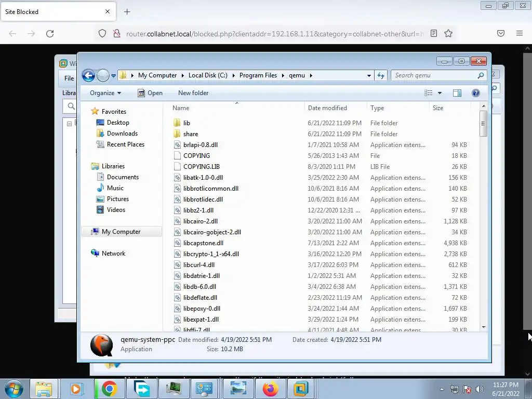This screenshot has height=399, width=532.
Task: Sort by the Size column header
Action: [437, 108]
